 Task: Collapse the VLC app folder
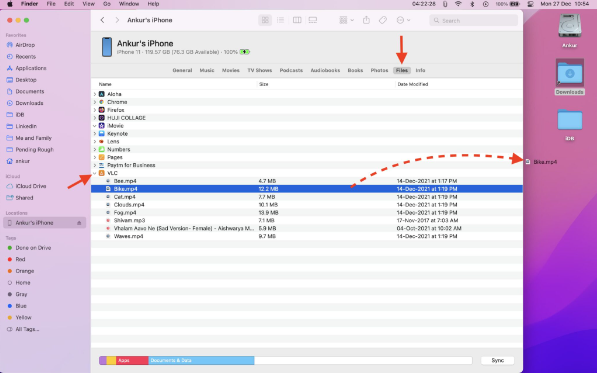(95, 173)
